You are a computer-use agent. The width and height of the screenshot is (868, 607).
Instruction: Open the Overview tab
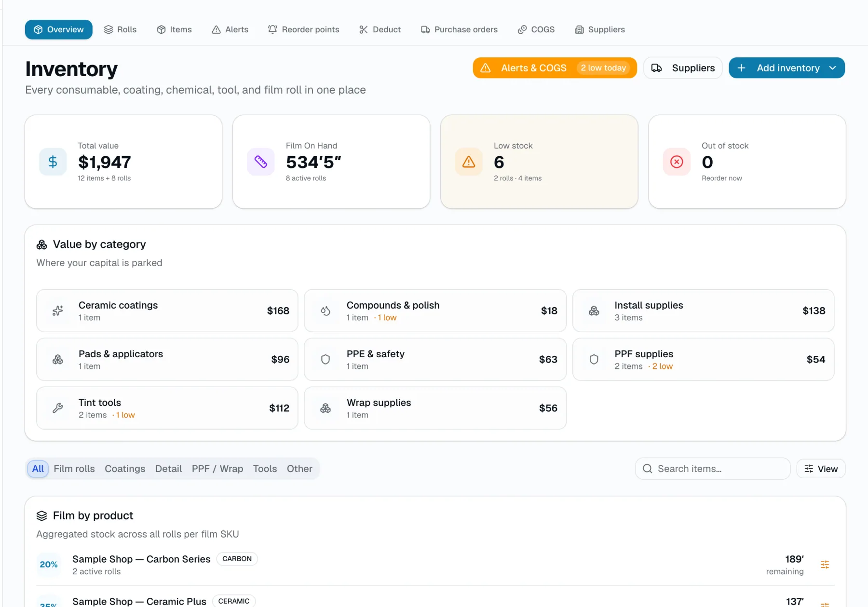pyautogui.click(x=58, y=29)
